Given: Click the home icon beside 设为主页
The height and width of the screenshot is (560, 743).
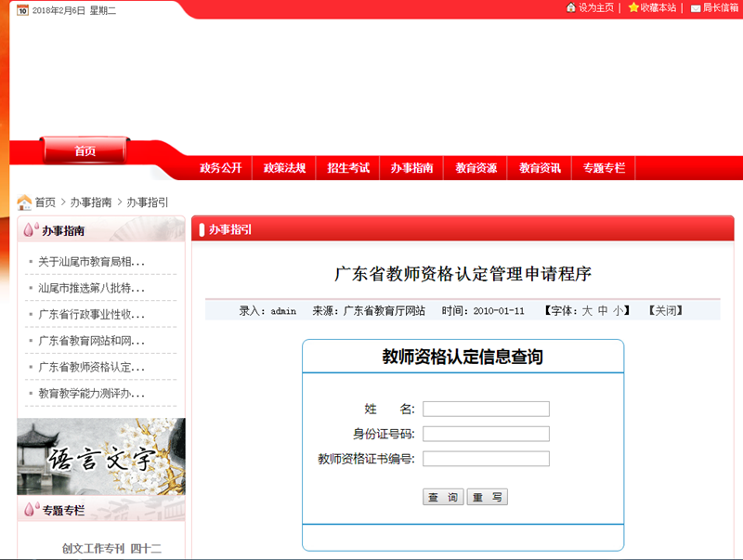Looking at the screenshot, I should [x=570, y=7].
